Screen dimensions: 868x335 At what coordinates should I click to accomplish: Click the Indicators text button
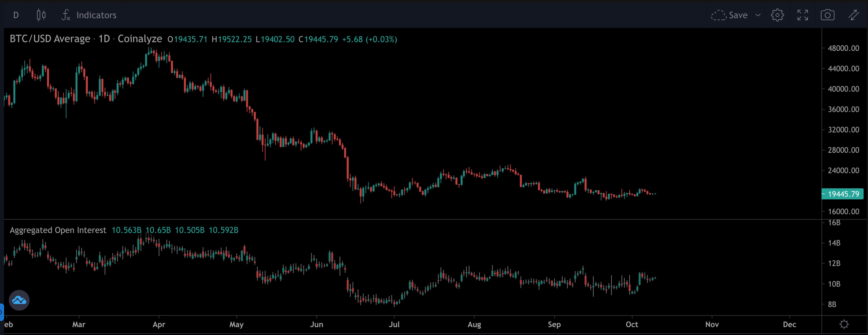(96, 15)
